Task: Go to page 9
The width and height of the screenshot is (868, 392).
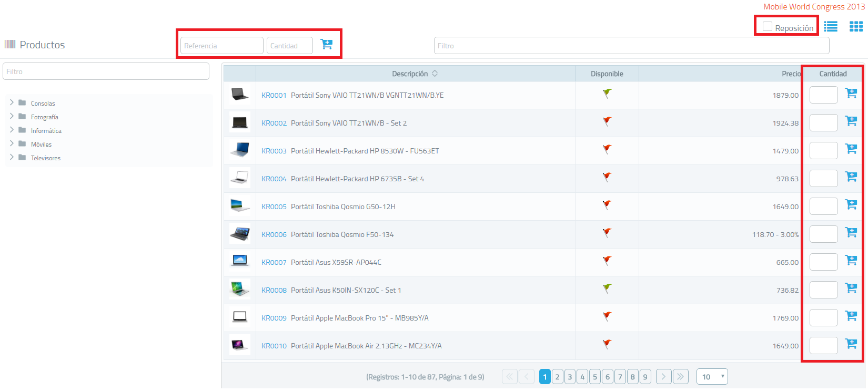Action: click(x=645, y=377)
